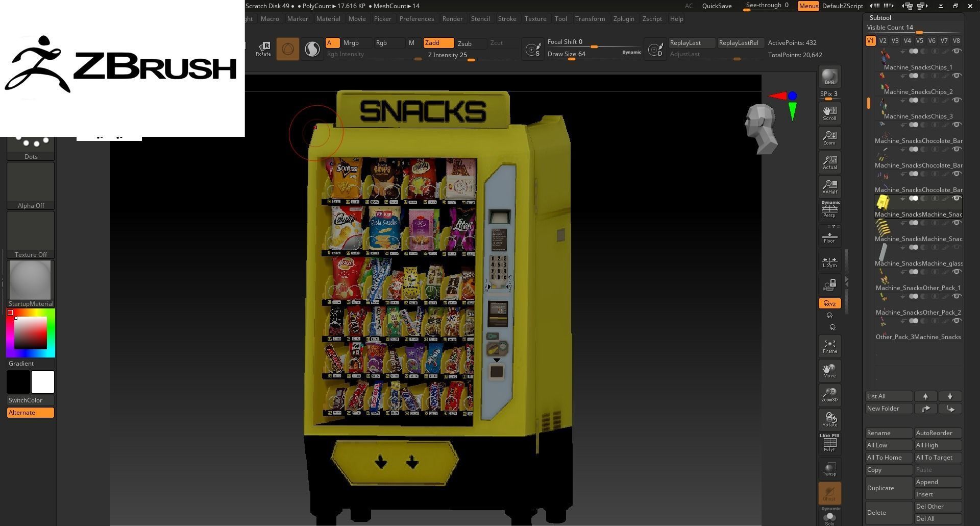Click the orange sculptris brush icon
The height and width of the screenshot is (526, 980).
tap(288, 49)
